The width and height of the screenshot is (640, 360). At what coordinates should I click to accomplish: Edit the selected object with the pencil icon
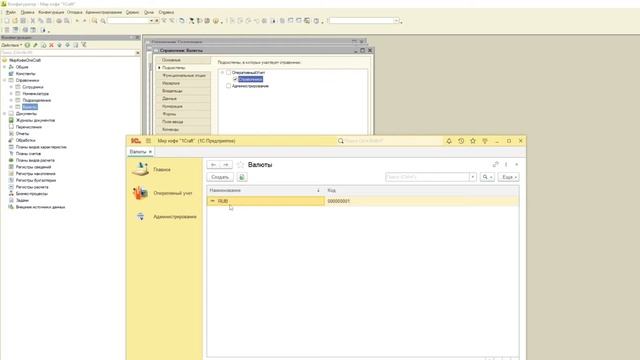[x=36, y=45]
